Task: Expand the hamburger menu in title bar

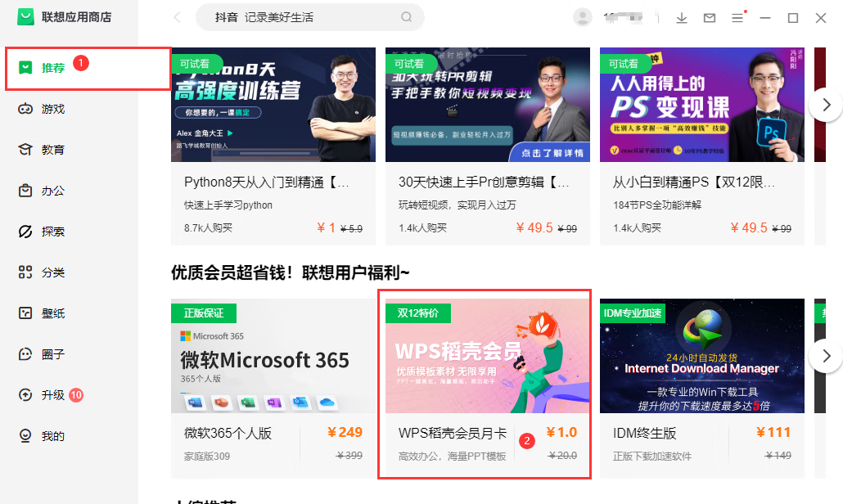Action: [737, 18]
